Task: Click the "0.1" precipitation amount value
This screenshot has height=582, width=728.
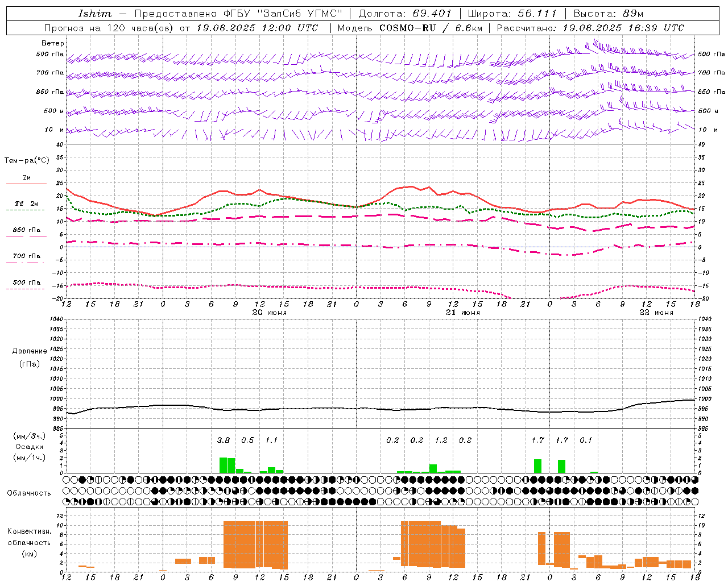Action: point(586,440)
